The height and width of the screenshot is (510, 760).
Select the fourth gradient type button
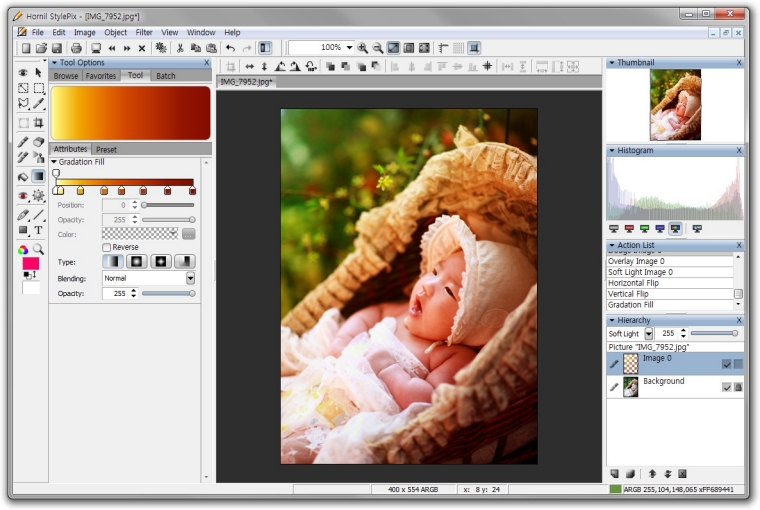[x=185, y=262]
